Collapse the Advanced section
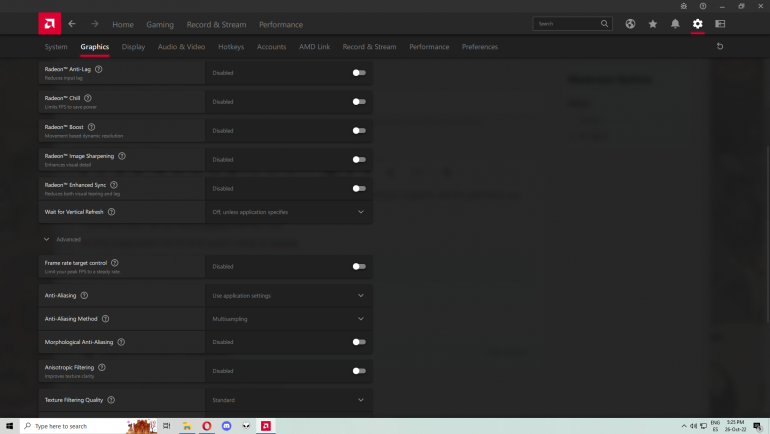This screenshot has height=434, width=770. click(62, 240)
